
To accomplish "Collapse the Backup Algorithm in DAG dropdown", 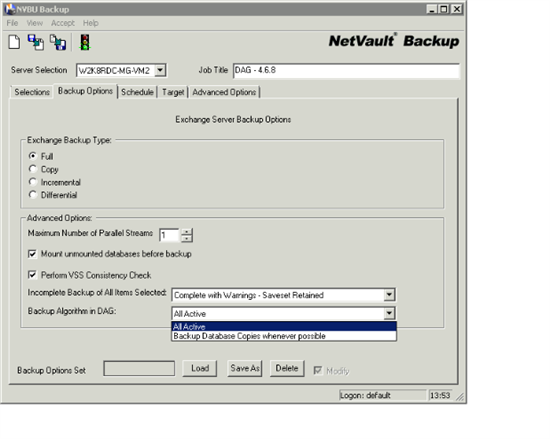I will coord(389,313).
